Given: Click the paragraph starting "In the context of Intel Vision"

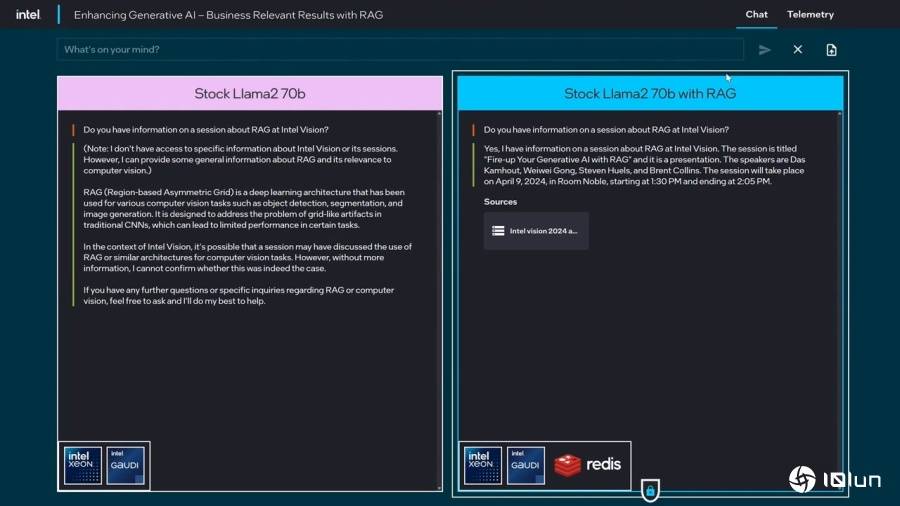Looking at the screenshot, I should click(x=247, y=257).
